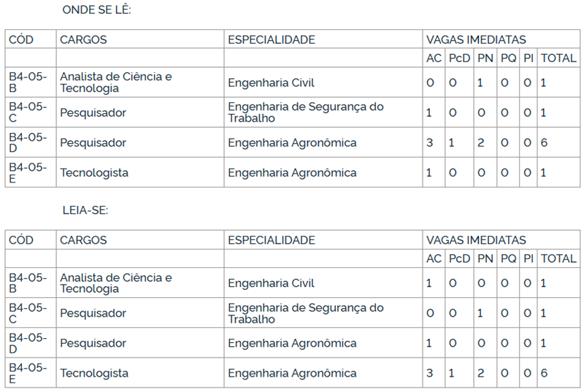Click total value 6 in the second table
Screen dimensions: 584x392
544,373
